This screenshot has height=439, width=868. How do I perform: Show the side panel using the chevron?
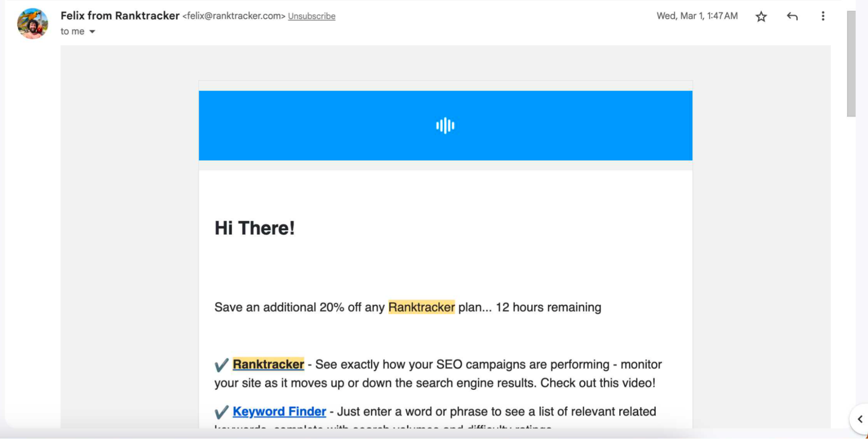[x=860, y=419]
